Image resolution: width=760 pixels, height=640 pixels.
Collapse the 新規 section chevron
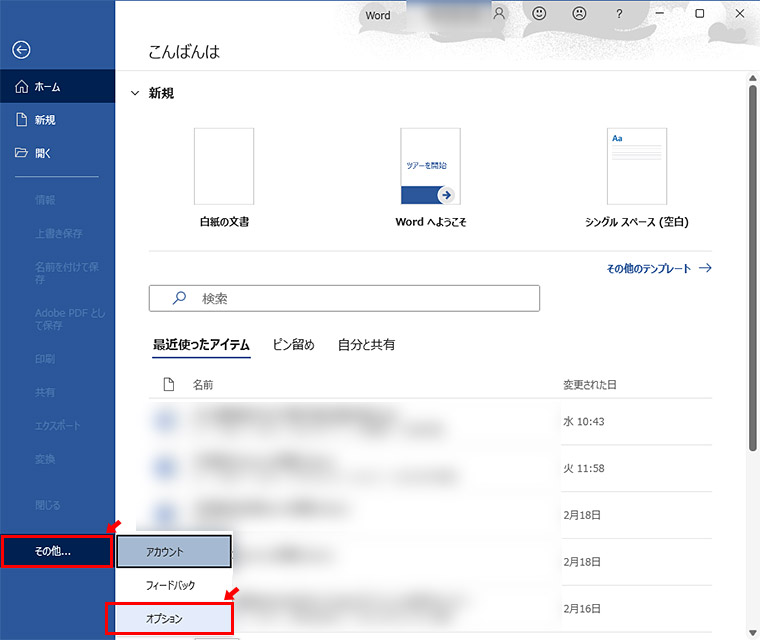[135, 93]
